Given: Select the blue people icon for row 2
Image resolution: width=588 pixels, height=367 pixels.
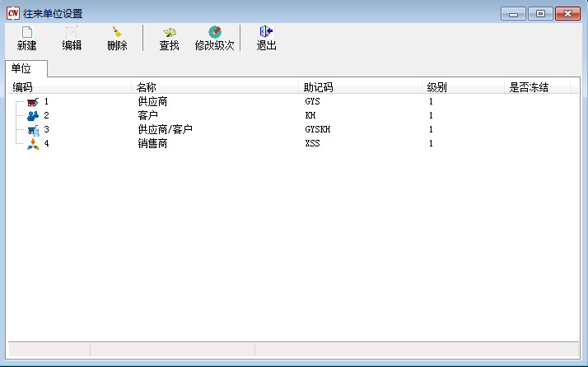Looking at the screenshot, I should click(33, 116).
